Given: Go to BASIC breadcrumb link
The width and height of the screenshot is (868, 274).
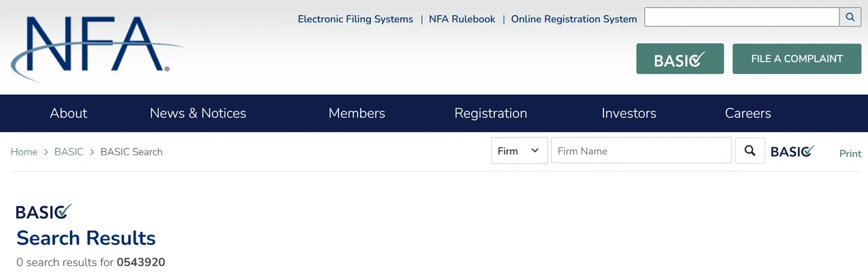Looking at the screenshot, I should tap(68, 152).
